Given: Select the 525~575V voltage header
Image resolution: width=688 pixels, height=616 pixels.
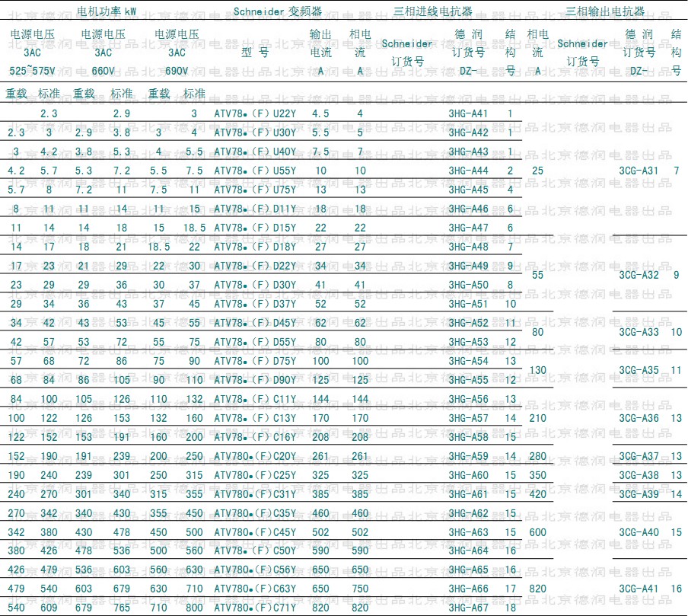Looking at the screenshot, I should tap(33, 70).
